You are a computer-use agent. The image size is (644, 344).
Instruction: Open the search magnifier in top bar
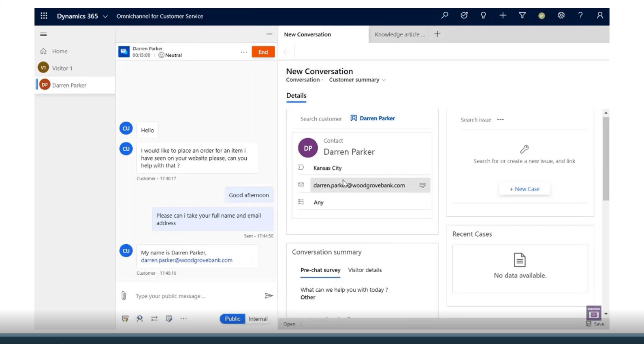(x=445, y=15)
